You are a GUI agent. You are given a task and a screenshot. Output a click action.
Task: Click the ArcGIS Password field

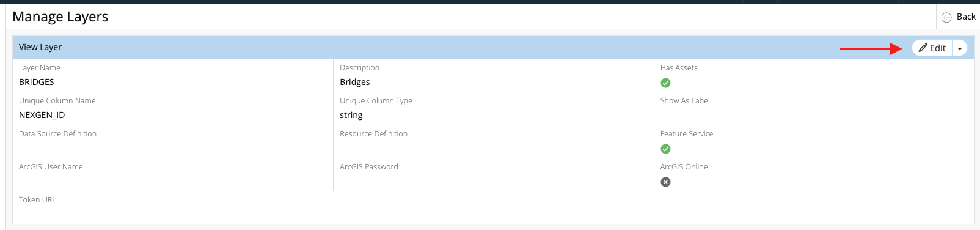click(x=494, y=174)
